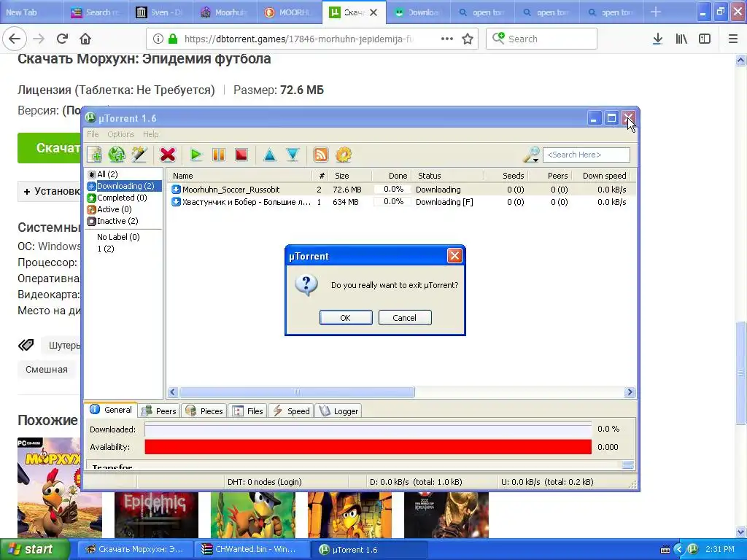
Task: Open CHWanted.bin taskbar item
Action: (251, 549)
